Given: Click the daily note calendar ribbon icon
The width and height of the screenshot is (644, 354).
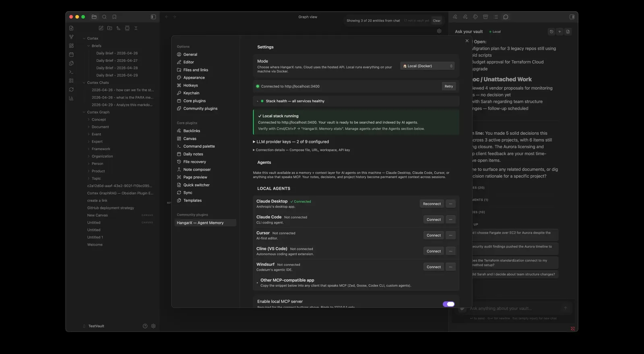Looking at the screenshot, I should tap(71, 54).
